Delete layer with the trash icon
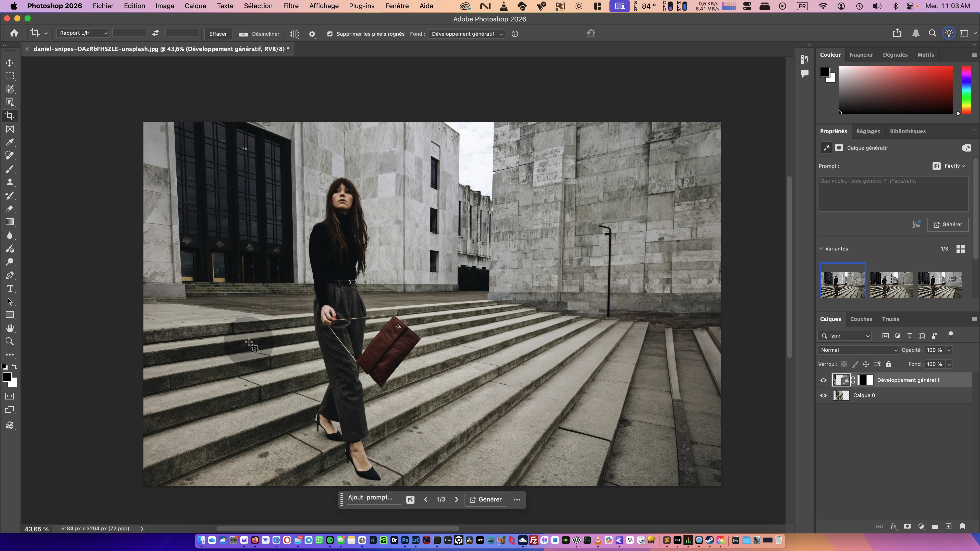The width and height of the screenshot is (980, 551). pyautogui.click(x=962, y=526)
